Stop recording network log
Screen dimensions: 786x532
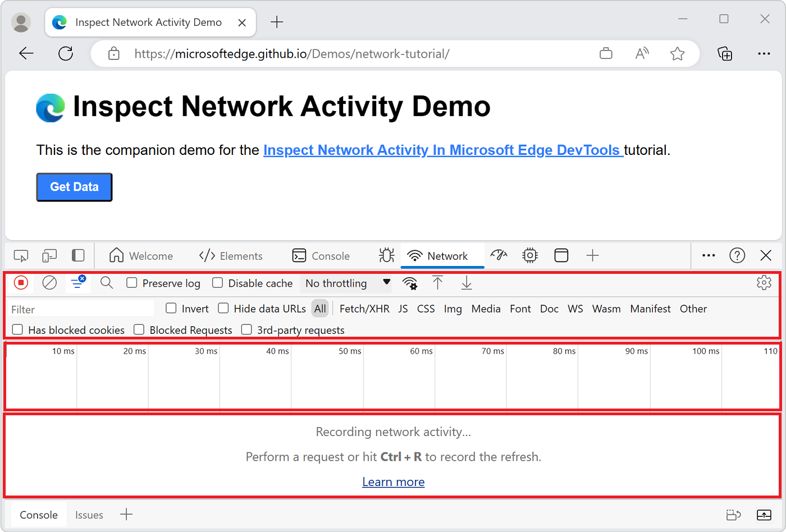21,283
